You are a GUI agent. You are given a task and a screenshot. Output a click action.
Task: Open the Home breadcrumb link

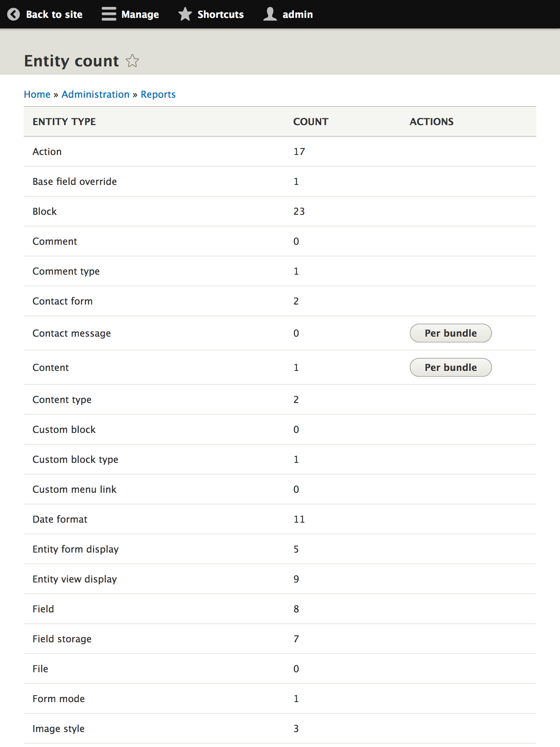click(x=37, y=94)
